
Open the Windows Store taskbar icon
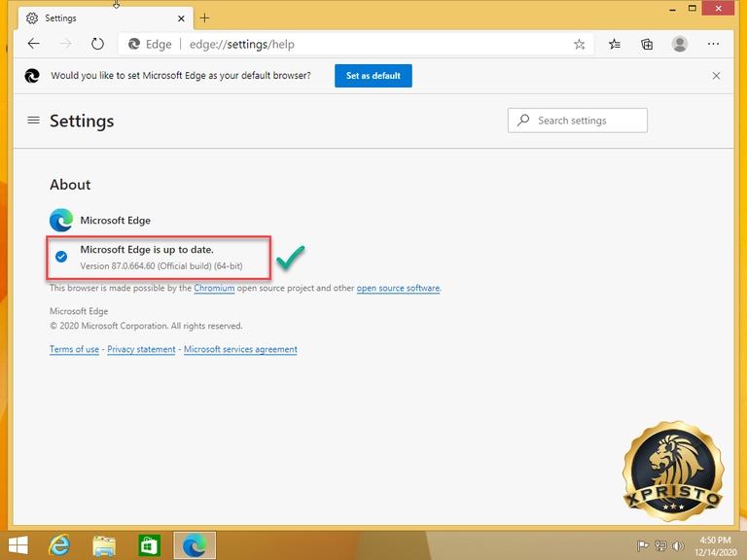[149, 545]
